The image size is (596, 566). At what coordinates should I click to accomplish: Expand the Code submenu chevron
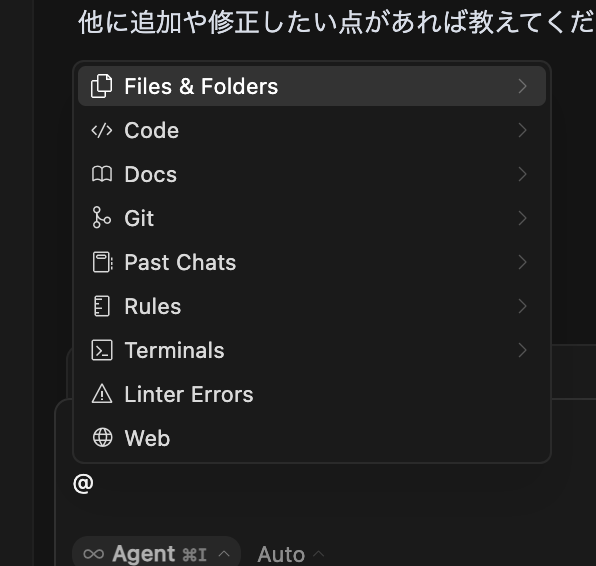pos(523,130)
